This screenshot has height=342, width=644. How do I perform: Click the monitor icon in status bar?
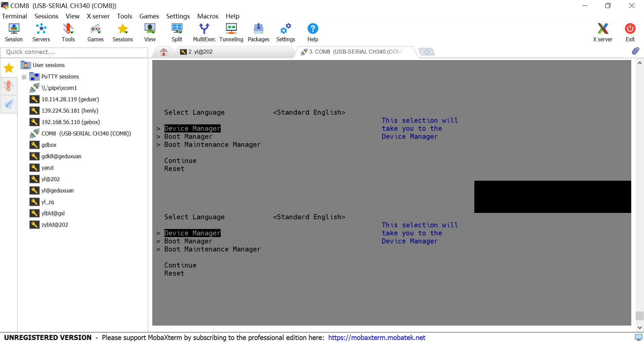tap(639, 337)
